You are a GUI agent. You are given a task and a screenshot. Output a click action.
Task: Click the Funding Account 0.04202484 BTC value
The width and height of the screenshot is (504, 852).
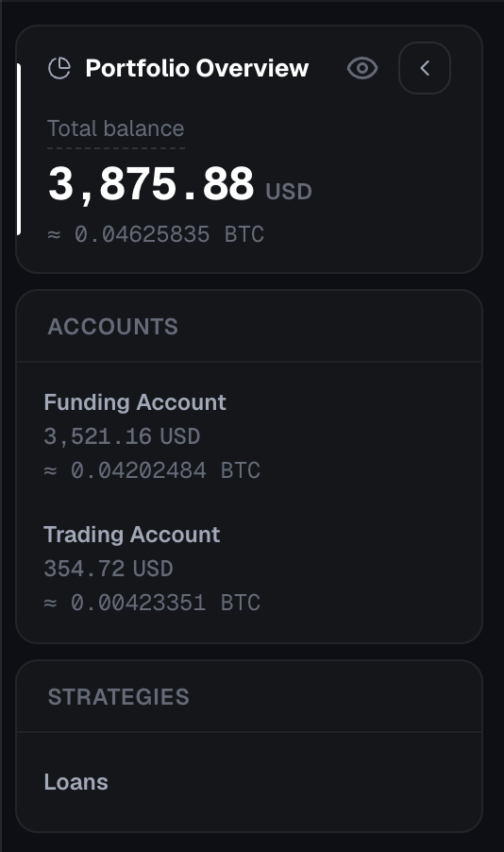coord(165,470)
